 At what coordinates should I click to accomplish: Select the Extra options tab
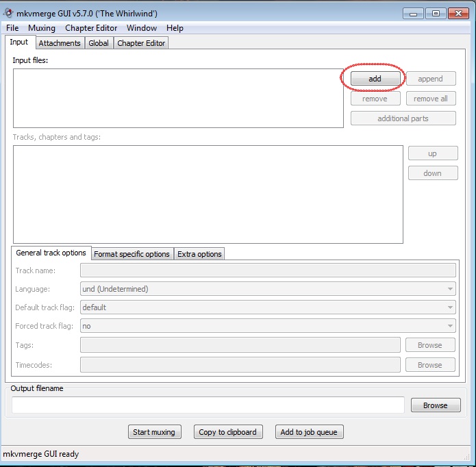click(199, 254)
